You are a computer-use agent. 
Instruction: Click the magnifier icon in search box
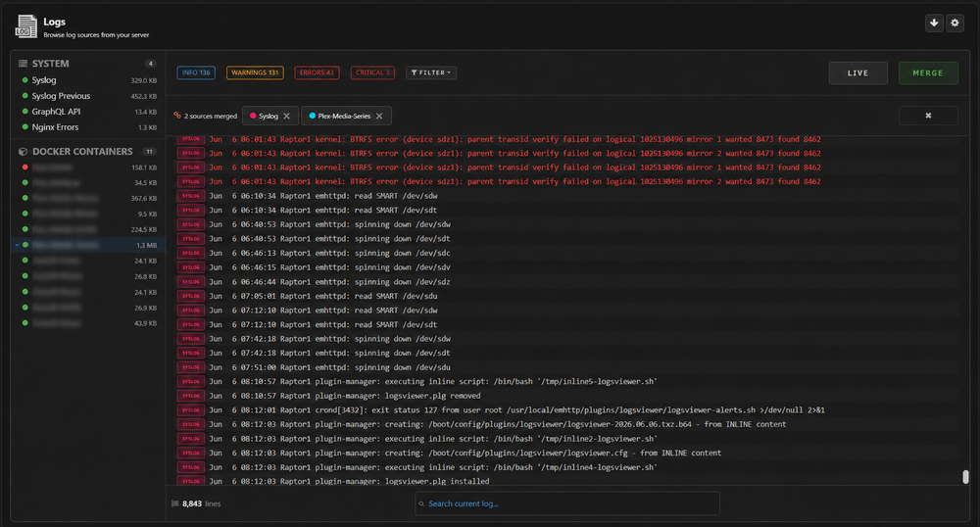(x=421, y=503)
